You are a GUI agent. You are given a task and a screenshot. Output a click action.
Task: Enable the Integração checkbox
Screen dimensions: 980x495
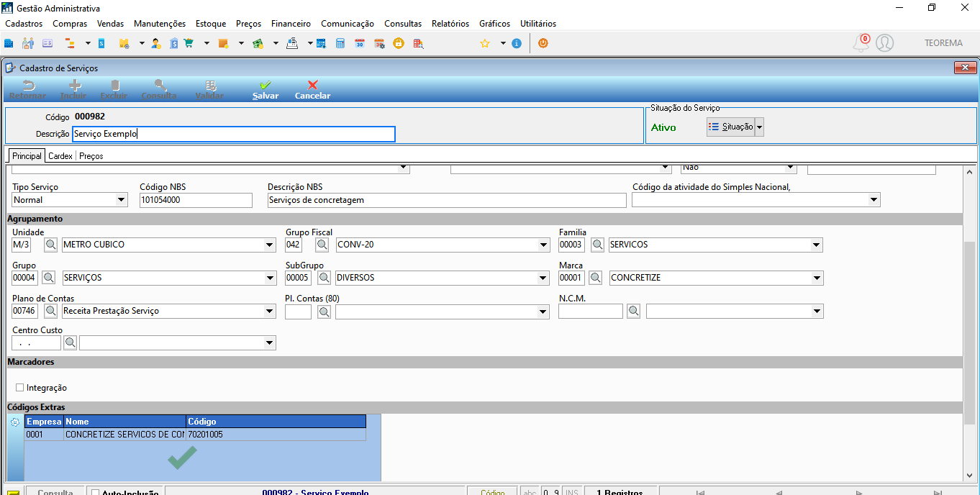coord(19,388)
